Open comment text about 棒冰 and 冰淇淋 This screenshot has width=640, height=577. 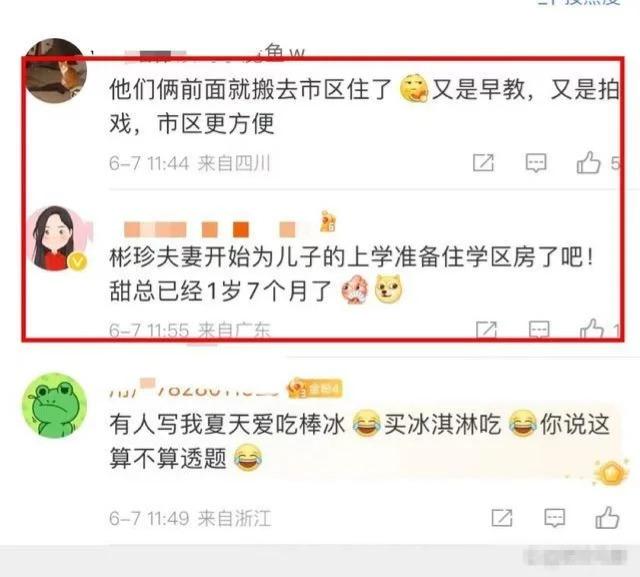tap(360, 441)
